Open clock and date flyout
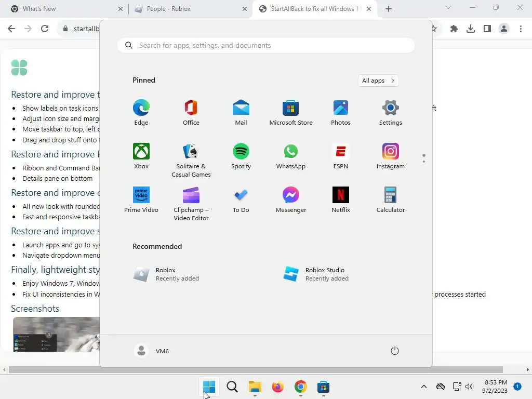This screenshot has width=532, height=399. (495, 387)
